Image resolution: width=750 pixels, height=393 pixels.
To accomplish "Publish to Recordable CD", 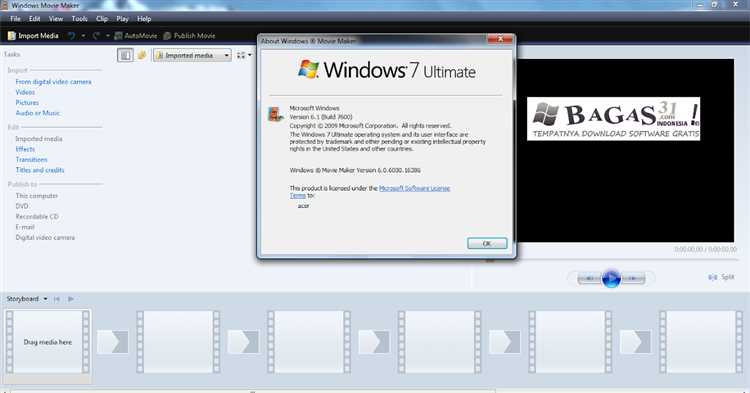I will (x=37, y=217).
